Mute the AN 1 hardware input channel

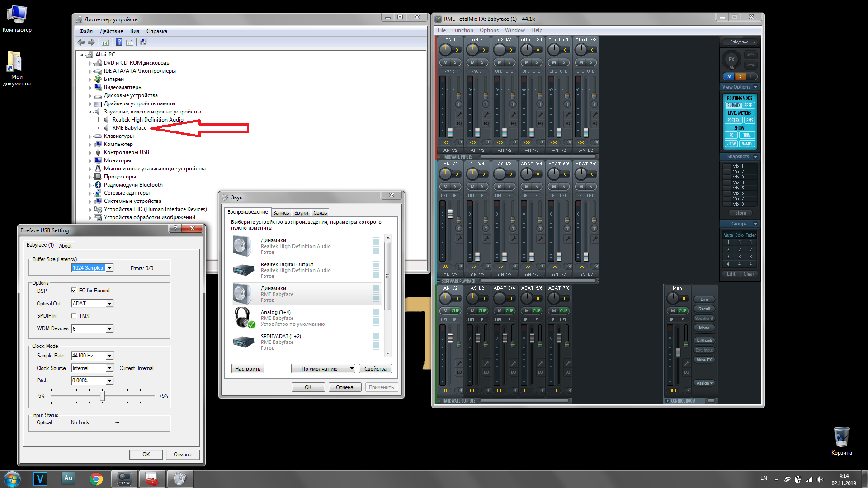pyautogui.click(x=445, y=62)
